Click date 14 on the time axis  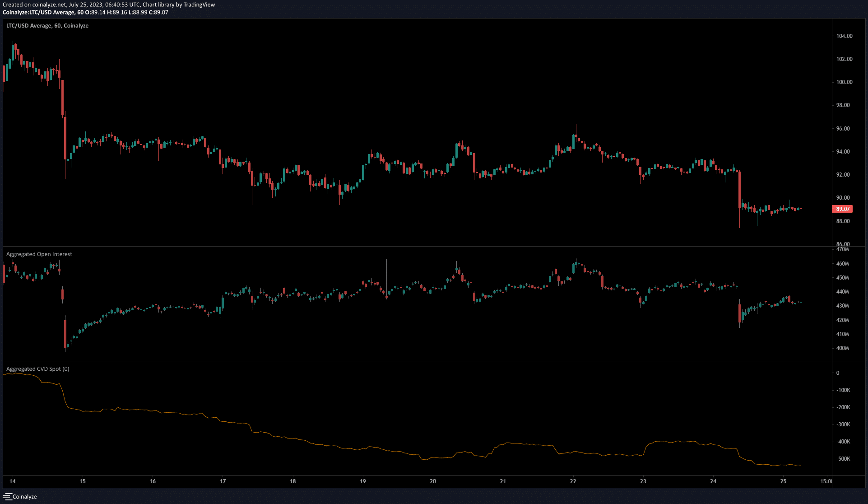[13, 481]
